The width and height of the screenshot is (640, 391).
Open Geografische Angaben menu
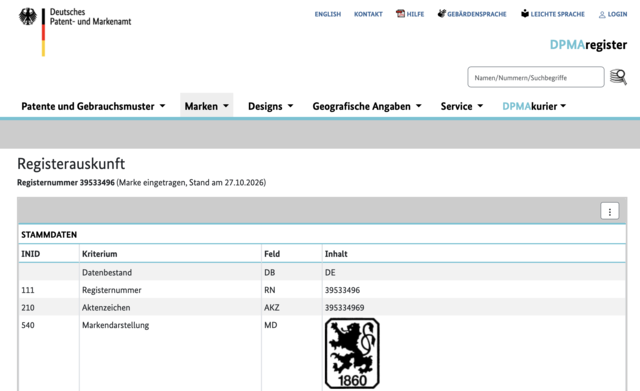pyautogui.click(x=362, y=107)
